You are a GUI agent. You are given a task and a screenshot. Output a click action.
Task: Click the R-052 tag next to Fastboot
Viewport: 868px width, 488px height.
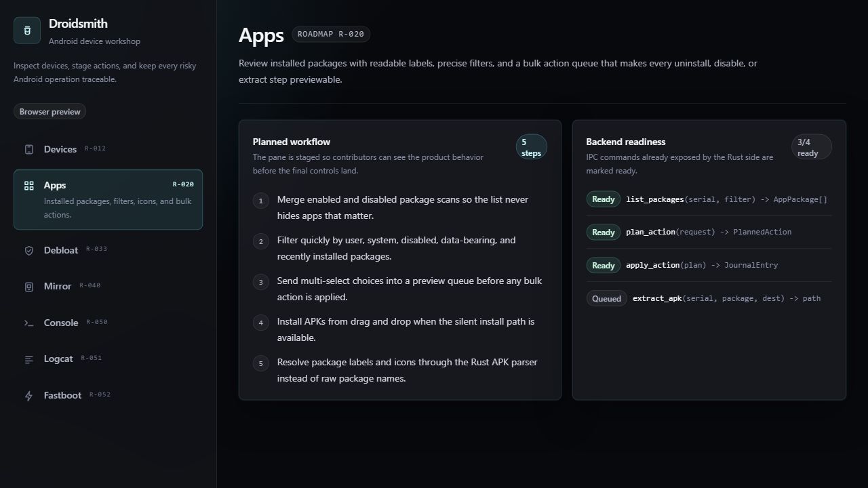click(100, 394)
